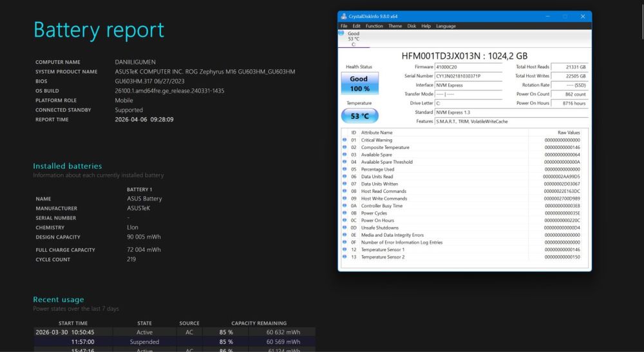Open the Function menu
Image resolution: width=644 pixels, height=352 pixels.
point(374,26)
